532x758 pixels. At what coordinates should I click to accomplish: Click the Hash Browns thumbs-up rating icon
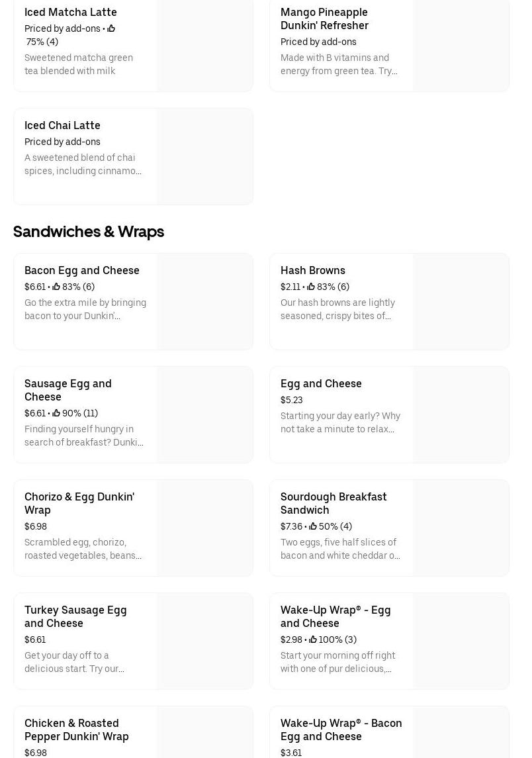tap(311, 287)
